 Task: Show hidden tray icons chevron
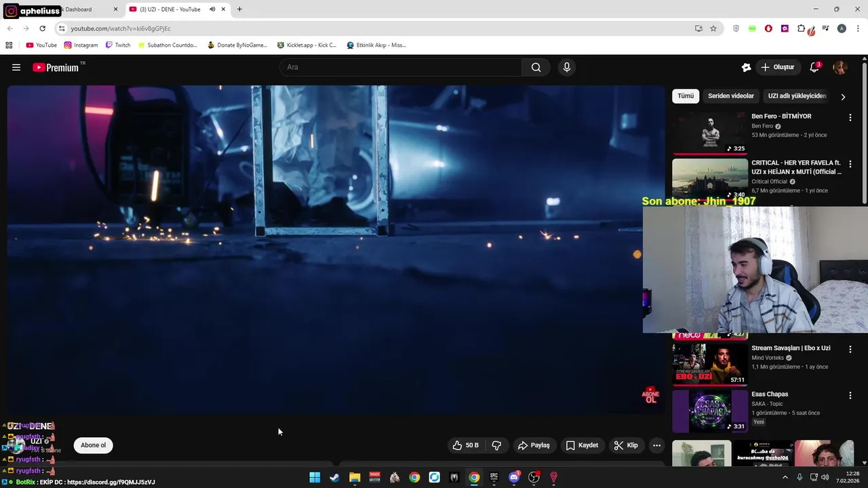click(x=785, y=477)
